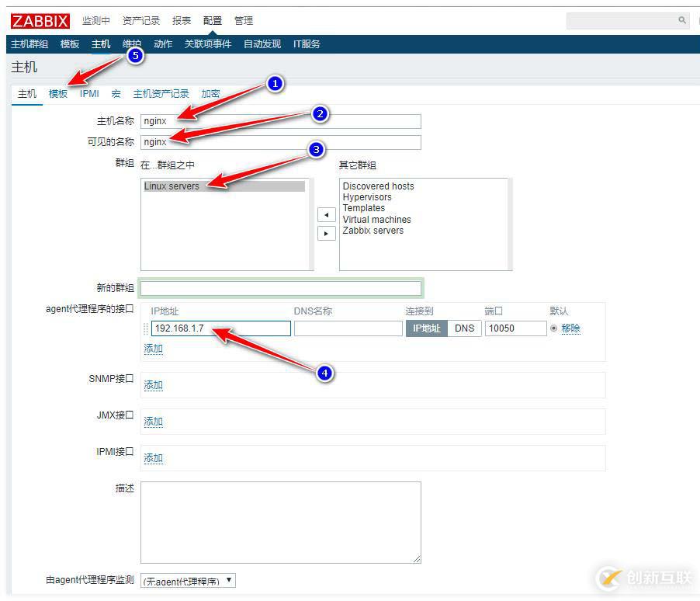Image resolution: width=700 pixels, height=601 pixels.
Task: Open the 管理 top menu
Action: tap(244, 20)
